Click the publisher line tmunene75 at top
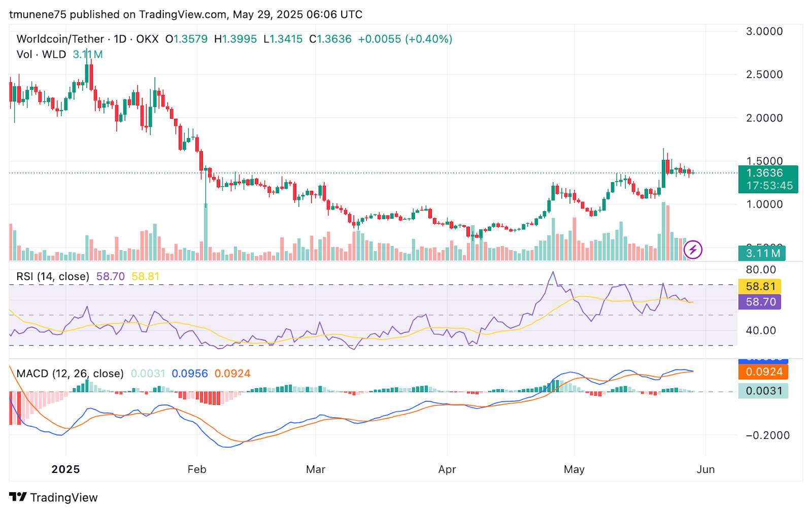The image size is (812, 513). pyautogui.click(x=186, y=14)
